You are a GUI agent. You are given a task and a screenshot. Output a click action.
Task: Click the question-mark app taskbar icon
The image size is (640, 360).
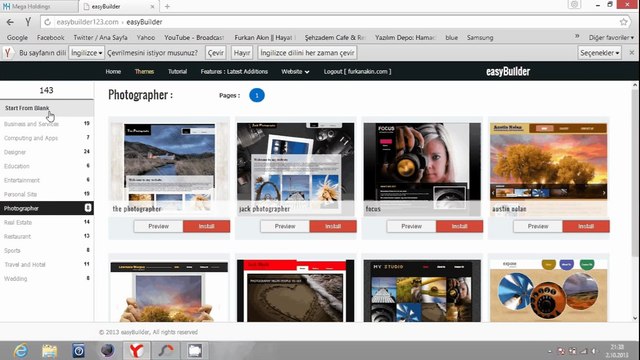point(78,351)
